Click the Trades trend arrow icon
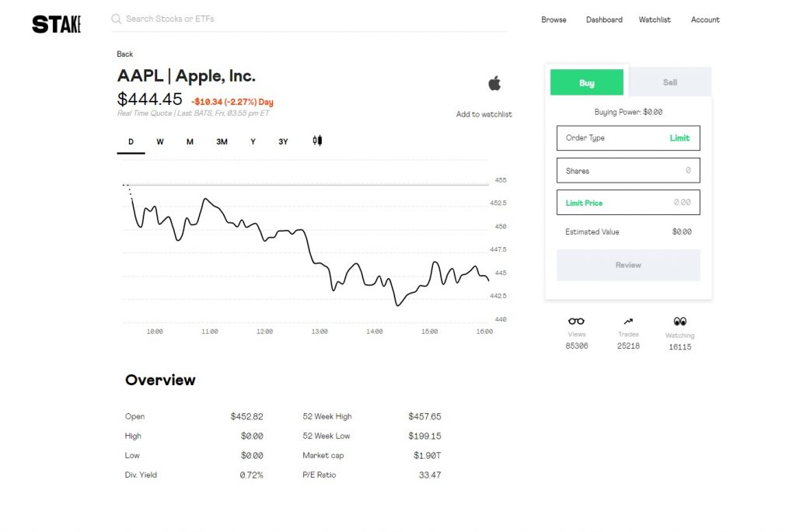Image resolution: width=796 pixels, height=532 pixels. (x=628, y=321)
